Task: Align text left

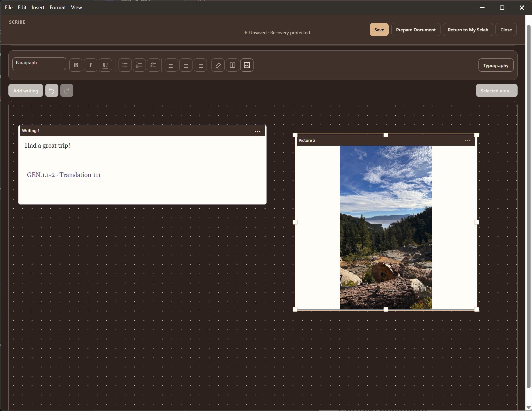Action: pyautogui.click(x=171, y=65)
